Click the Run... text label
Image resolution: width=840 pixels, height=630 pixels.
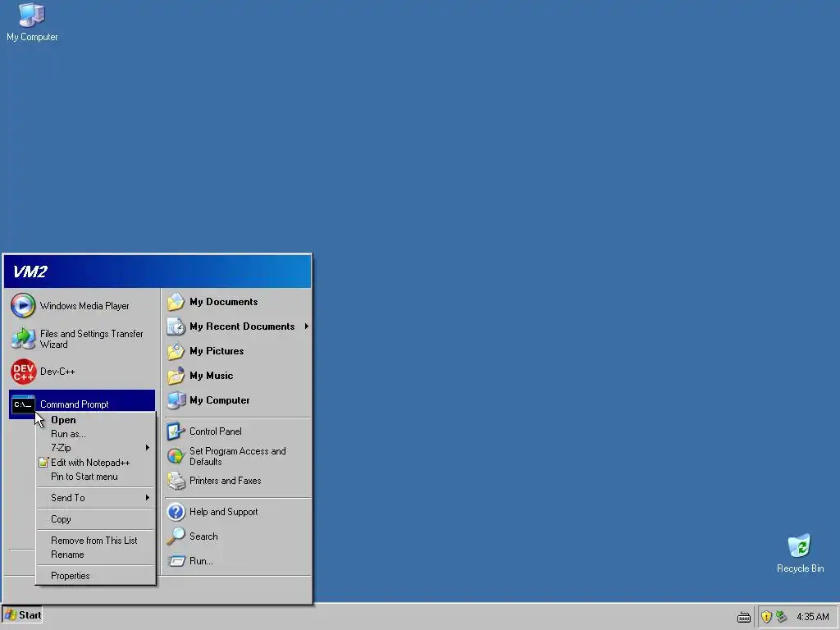point(201,561)
